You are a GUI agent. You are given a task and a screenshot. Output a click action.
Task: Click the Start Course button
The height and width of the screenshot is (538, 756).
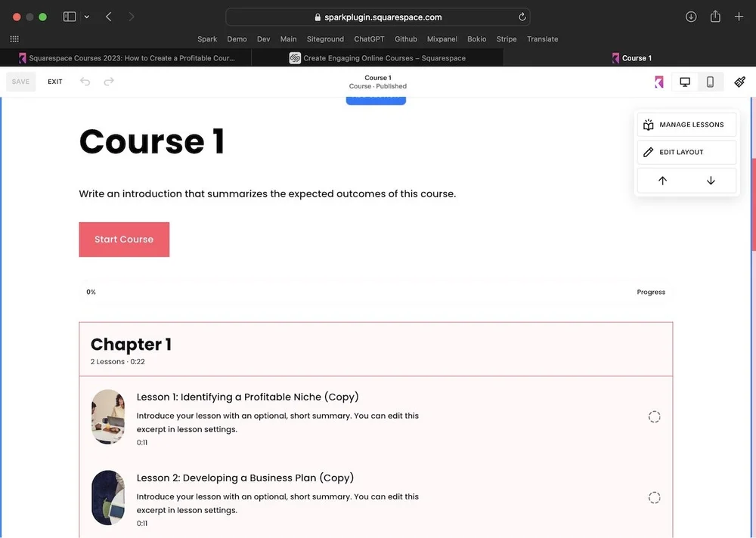tap(124, 239)
